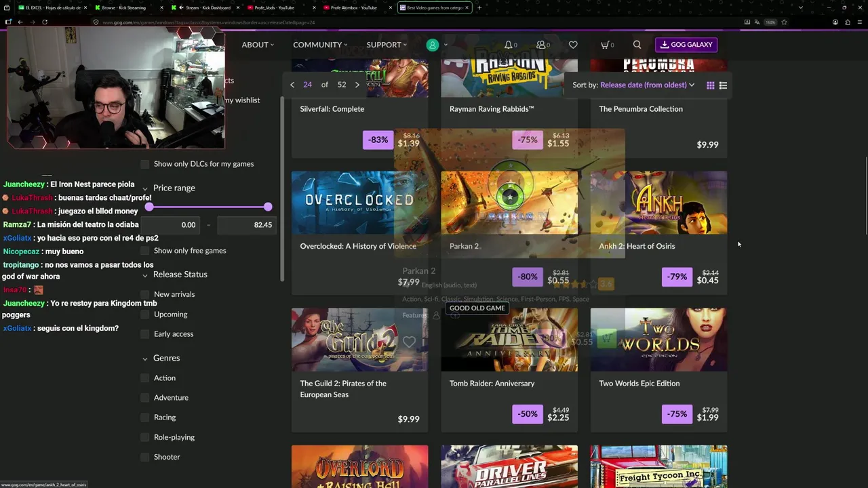This screenshot has width=868, height=488.
Task: Switch to list view layout
Action: [x=723, y=85]
